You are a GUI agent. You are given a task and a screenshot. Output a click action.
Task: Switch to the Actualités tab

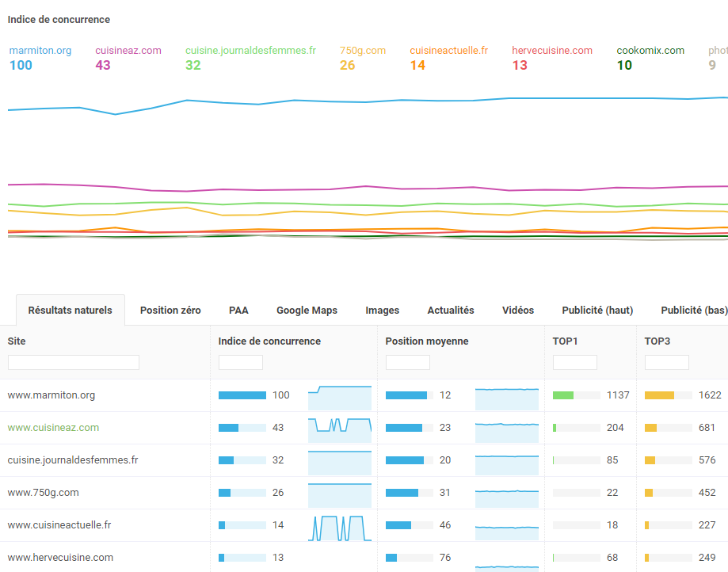(450, 311)
